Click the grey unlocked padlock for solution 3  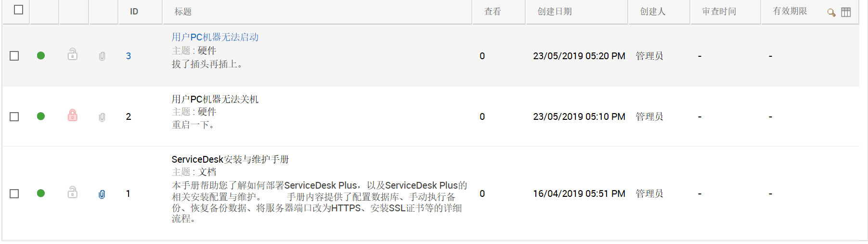tap(73, 54)
